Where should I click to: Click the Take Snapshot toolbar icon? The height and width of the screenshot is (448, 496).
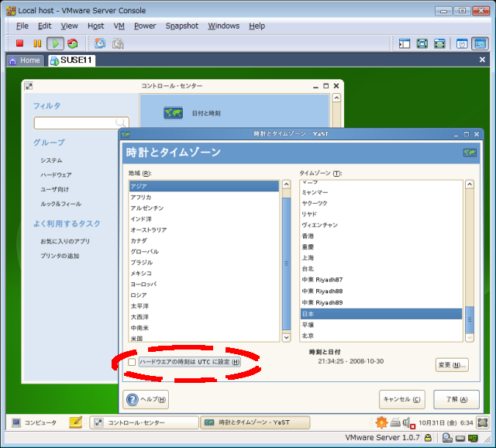pyautogui.click(x=100, y=43)
